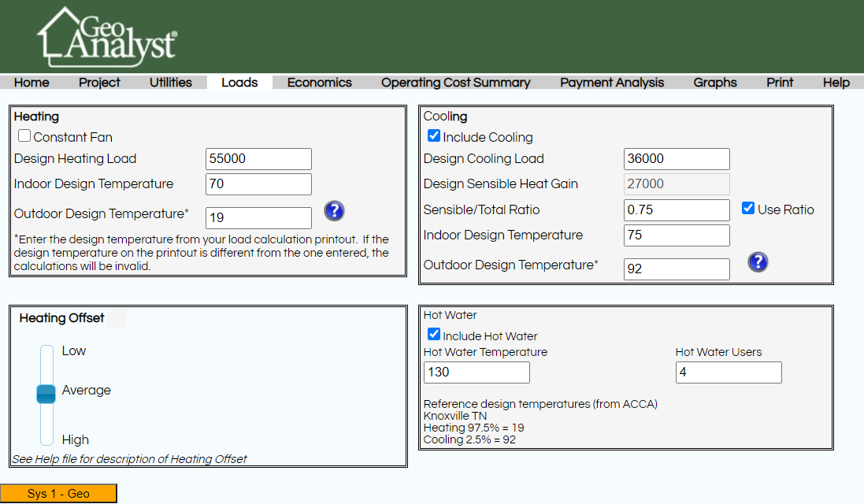Click the 'Knoxville TN' reference text
This screenshot has width=864, height=504.
pyautogui.click(x=455, y=416)
